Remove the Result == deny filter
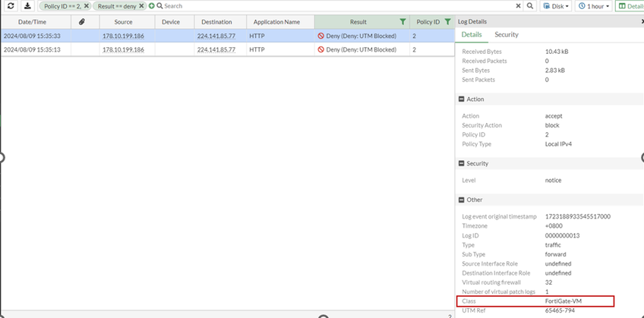The image size is (644, 318). click(x=141, y=6)
